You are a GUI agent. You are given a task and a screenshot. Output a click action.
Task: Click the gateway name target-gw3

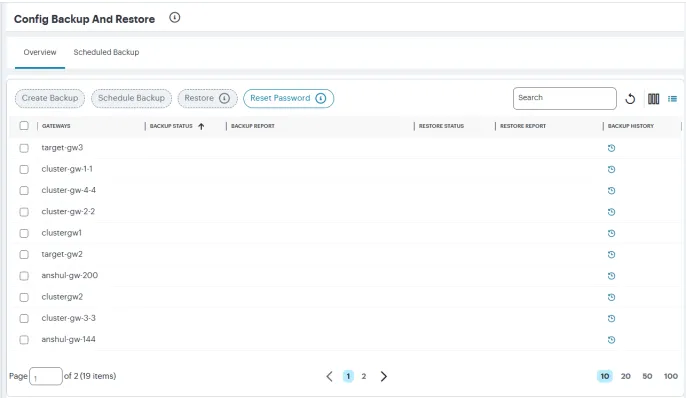click(62, 148)
